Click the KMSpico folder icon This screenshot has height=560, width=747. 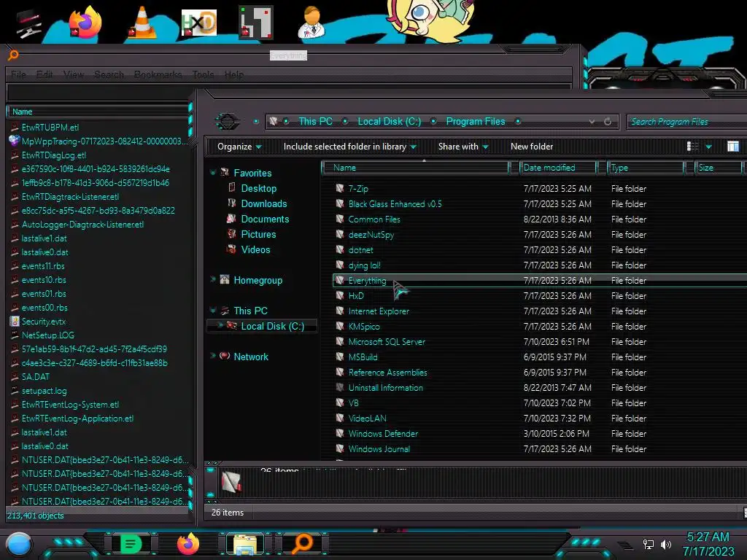(340, 326)
